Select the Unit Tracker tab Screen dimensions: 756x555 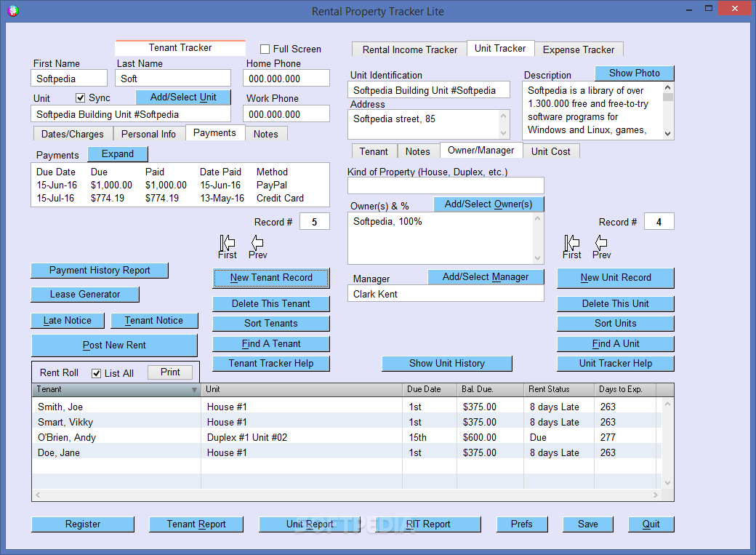point(500,48)
